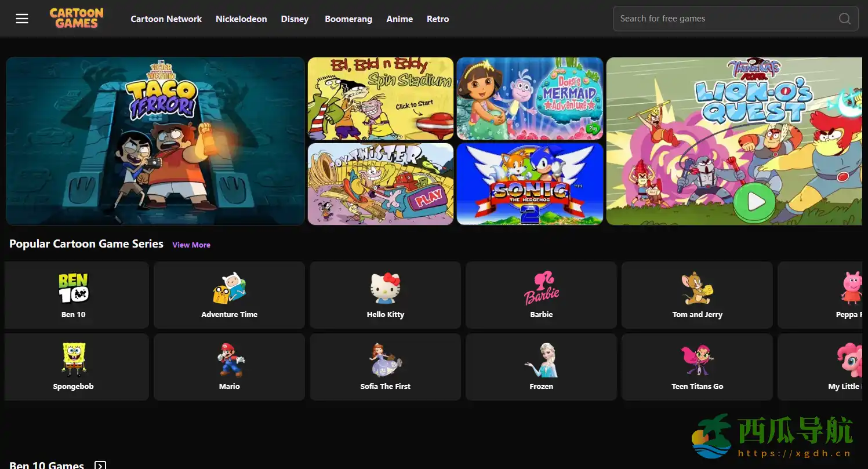The width and height of the screenshot is (868, 469).
Task: Open the Taco Terror game banner
Action: click(155, 141)
